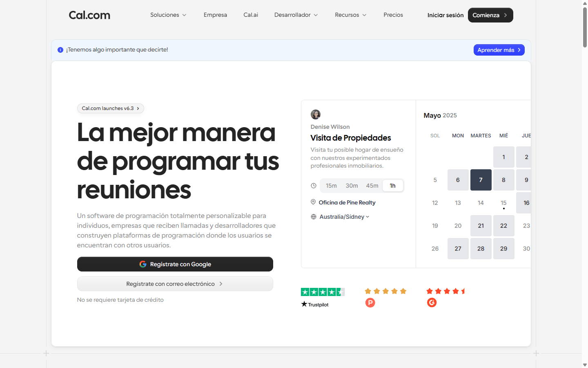Click the Google logo on the sign-up button

coord(143,264)
